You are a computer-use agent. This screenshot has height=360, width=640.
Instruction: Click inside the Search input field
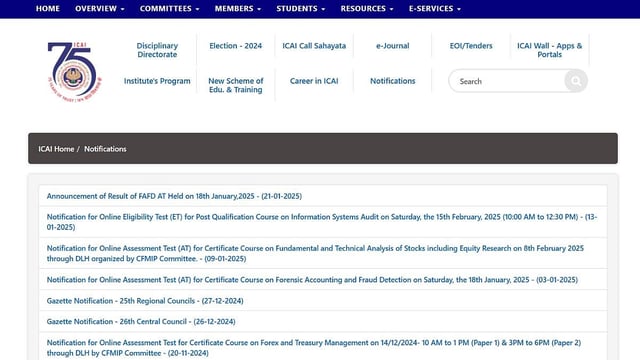(507, 81)
